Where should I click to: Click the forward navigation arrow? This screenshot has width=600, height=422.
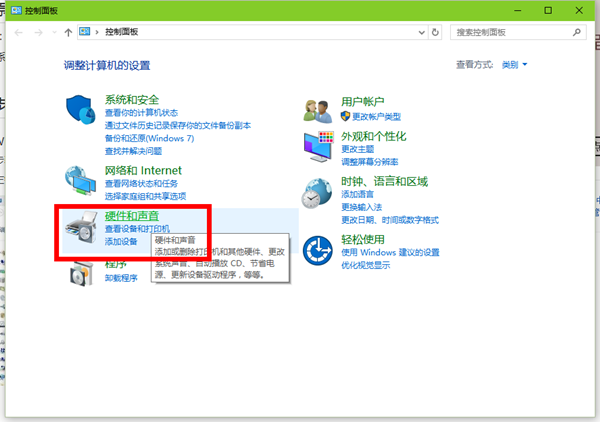point(38,33)
